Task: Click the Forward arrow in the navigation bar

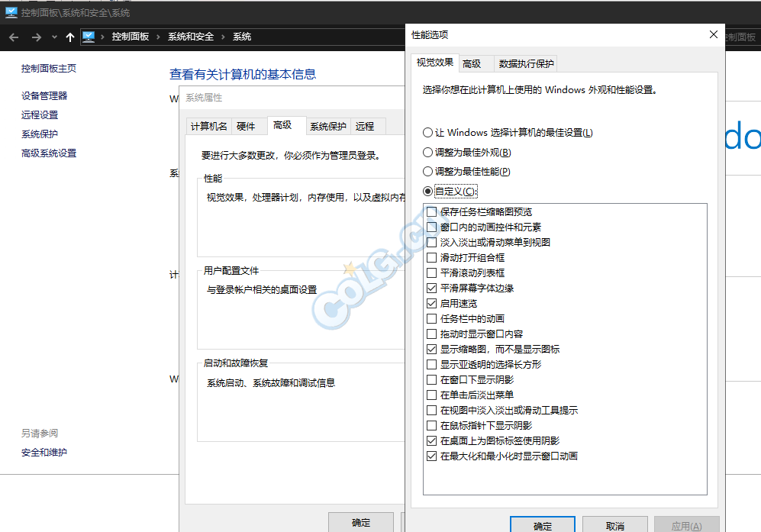Action: pyautogui.click(x=36, y=37)
